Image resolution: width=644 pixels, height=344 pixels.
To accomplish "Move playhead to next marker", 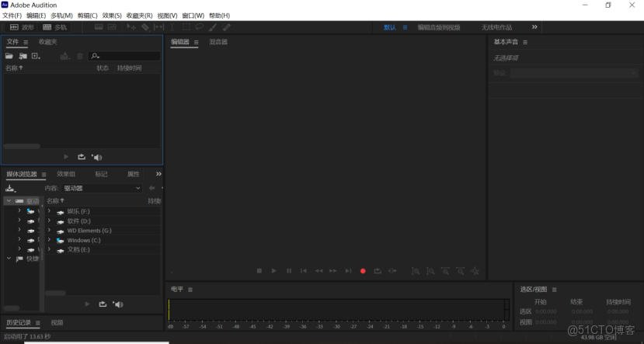I will coord(348,271).
